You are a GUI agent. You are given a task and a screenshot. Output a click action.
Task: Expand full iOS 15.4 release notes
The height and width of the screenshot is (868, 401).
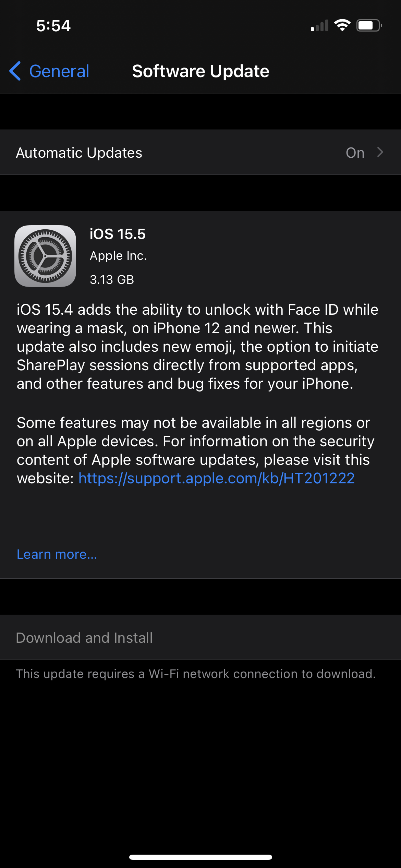[57, 553]
